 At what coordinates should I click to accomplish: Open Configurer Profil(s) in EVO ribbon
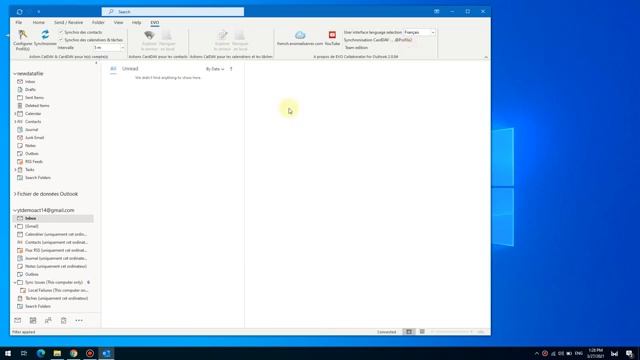[x=22, y=40]
